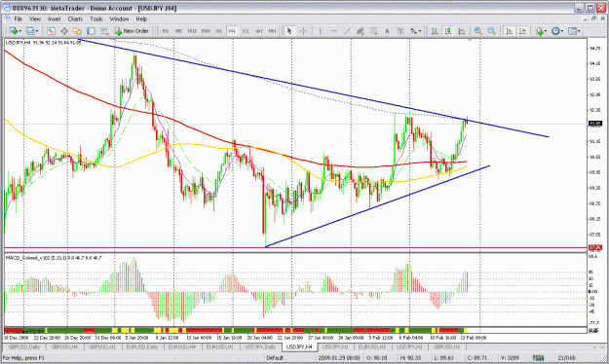Select the H4 timeframe button

tap(232, 31)
